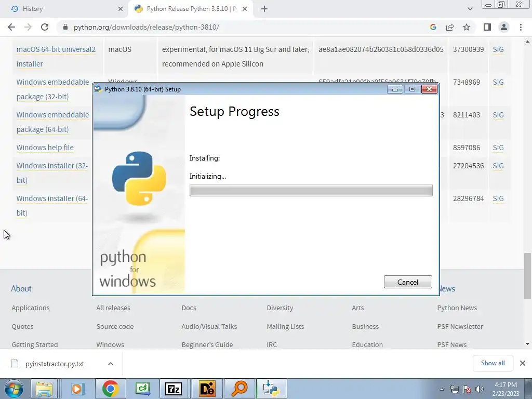Click the setup progress bar
This screenshot has height=399, width=532.
point(311,190)
